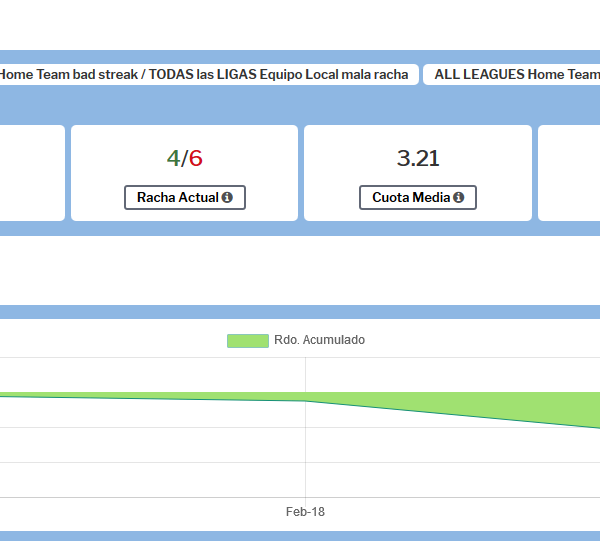Click the info icon beside Racha Actual
This screenshot has width=600, height=548.
pos(227,198)
